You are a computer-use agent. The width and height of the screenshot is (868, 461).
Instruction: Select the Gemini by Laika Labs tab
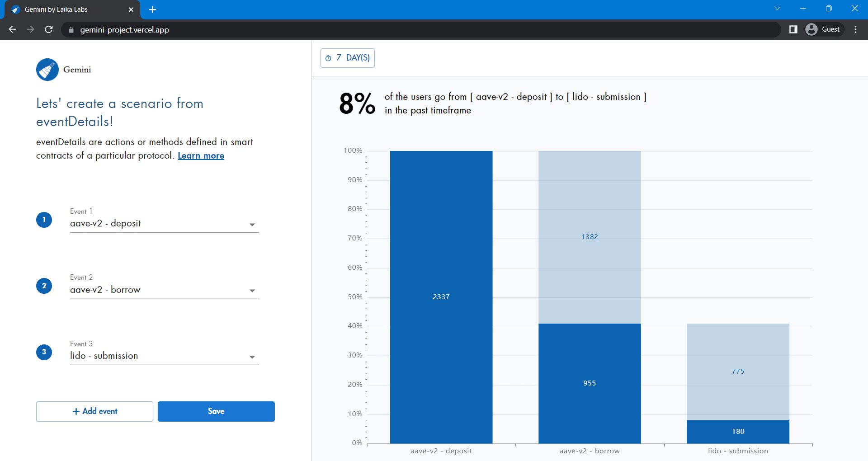[x=72, y=9]
